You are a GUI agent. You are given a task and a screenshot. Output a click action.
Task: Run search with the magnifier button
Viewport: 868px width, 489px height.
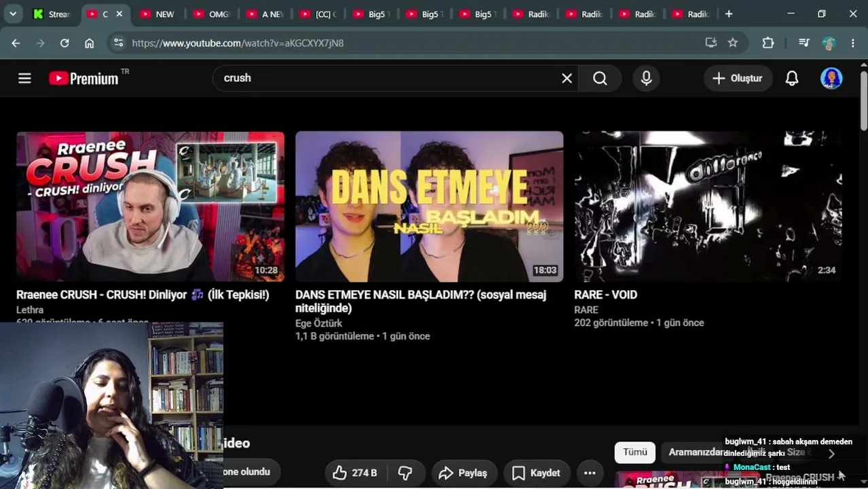600,78
